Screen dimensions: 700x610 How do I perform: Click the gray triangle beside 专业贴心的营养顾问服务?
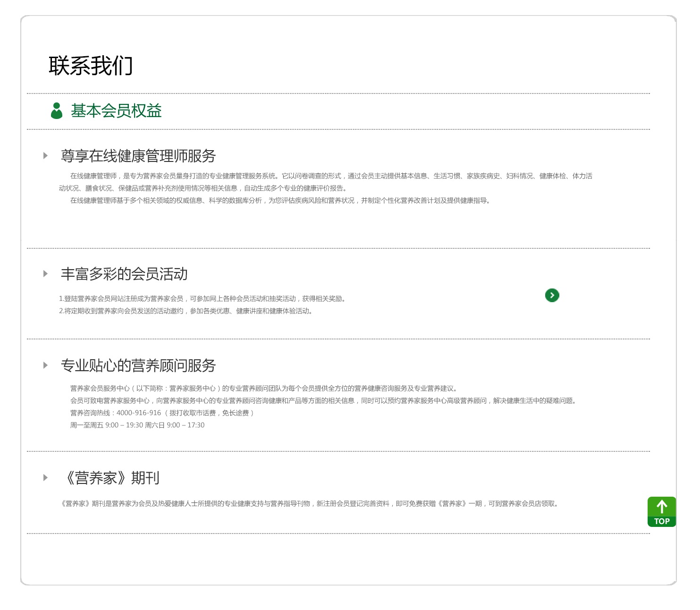tap(46, 364)
